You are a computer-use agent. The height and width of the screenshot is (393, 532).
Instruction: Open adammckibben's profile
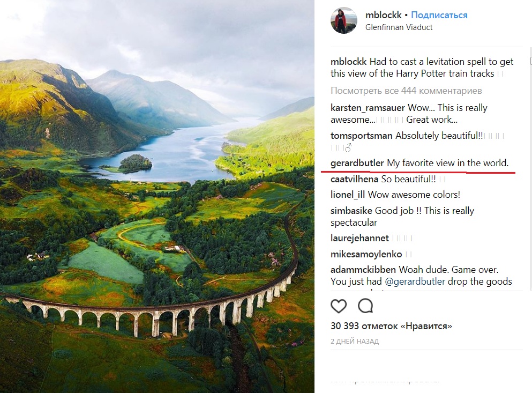tap(363, 270)
